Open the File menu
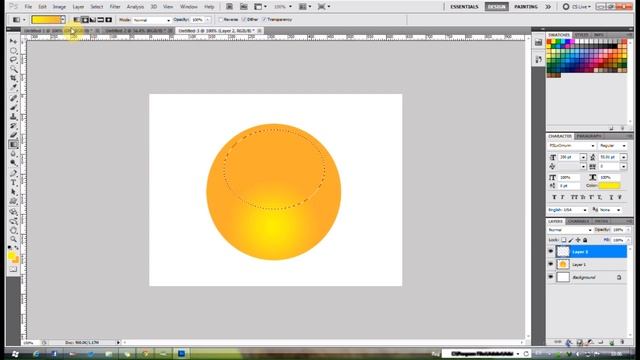640x360 pixels. pos(28,7)
